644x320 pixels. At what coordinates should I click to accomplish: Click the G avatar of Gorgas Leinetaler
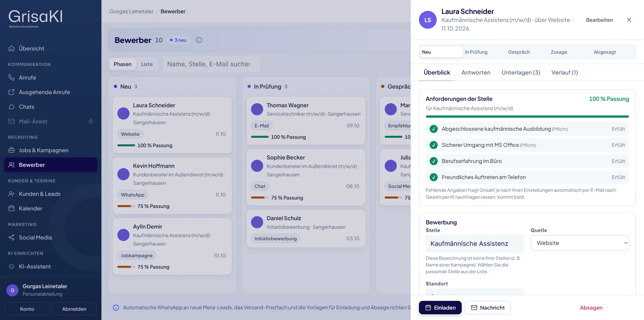click(x=12, y=290)
